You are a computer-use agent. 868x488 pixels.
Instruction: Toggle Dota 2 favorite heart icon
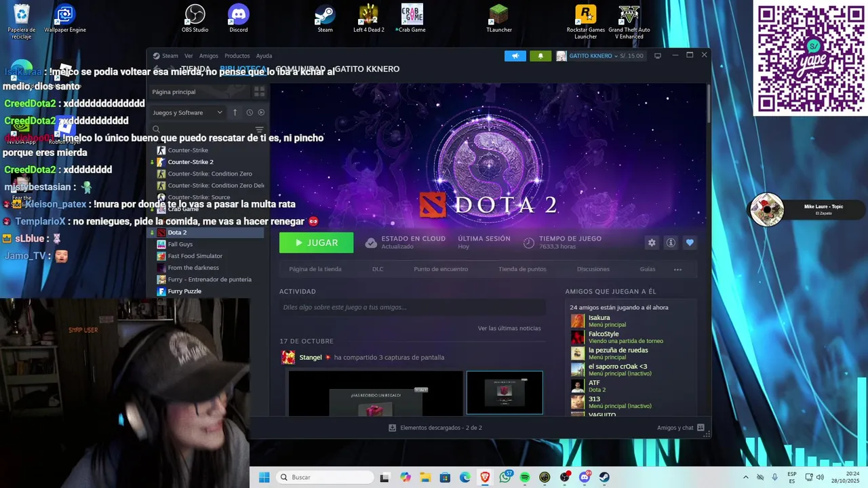tap(690, 243)
